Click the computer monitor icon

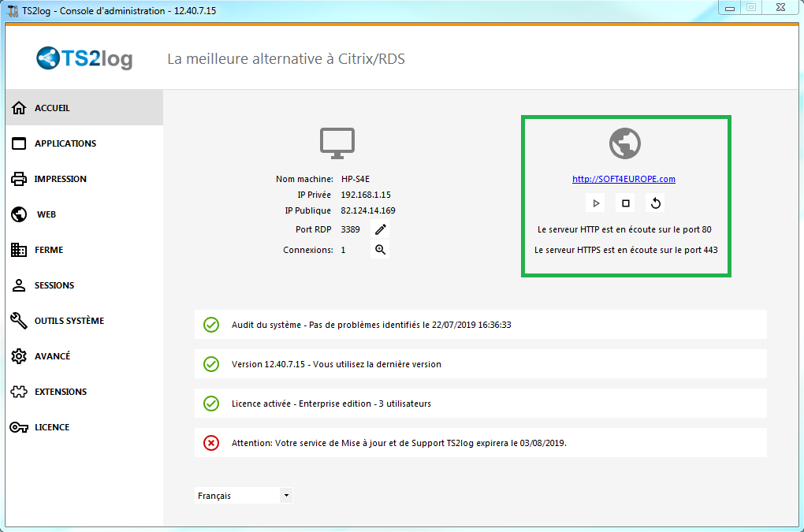pos(337,143)
